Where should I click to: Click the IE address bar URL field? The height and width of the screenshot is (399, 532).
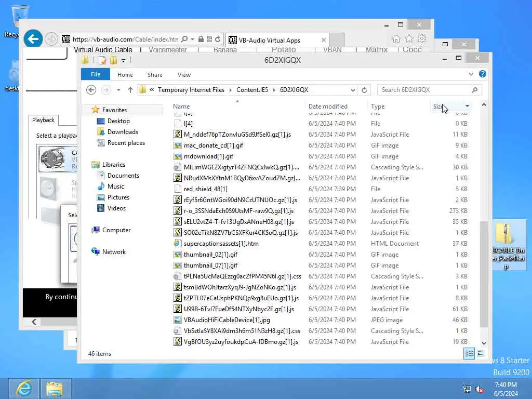click(125, 39)
